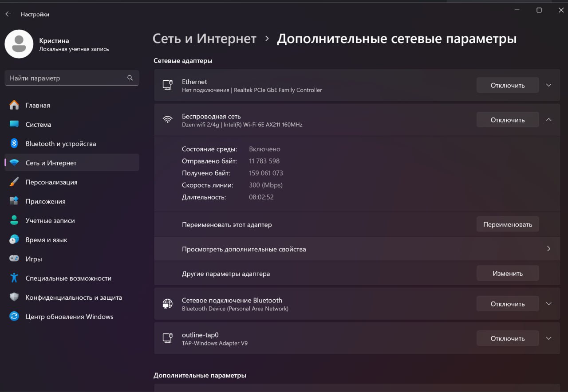This screenshot has height=392, width=568.
Task: Expand the Сетевое подключение Bluetooth section
Action: (549, 303)
